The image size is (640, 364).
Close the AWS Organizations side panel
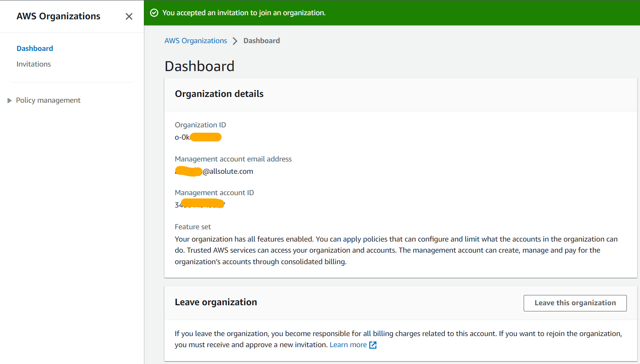click(x=129, y=16)
